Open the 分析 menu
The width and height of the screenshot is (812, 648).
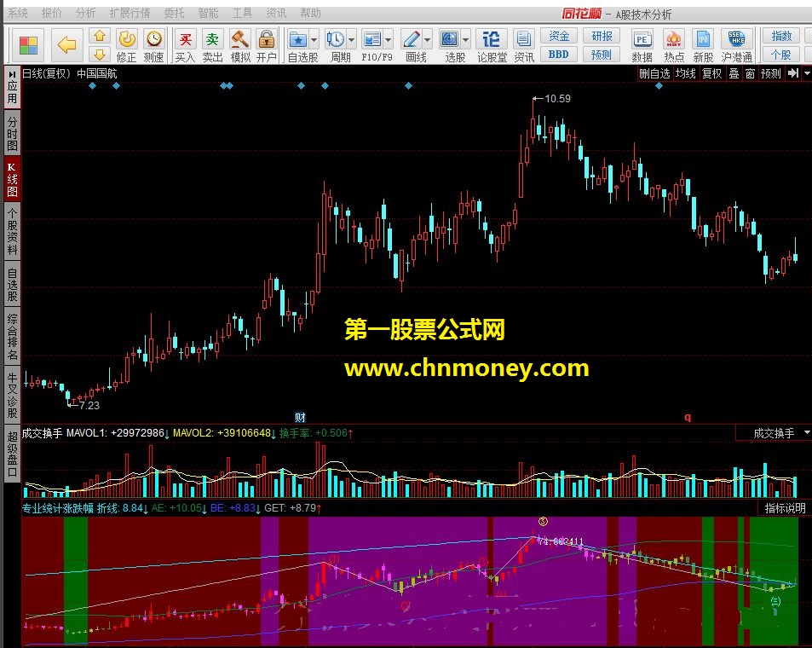[x=85, y=13]
